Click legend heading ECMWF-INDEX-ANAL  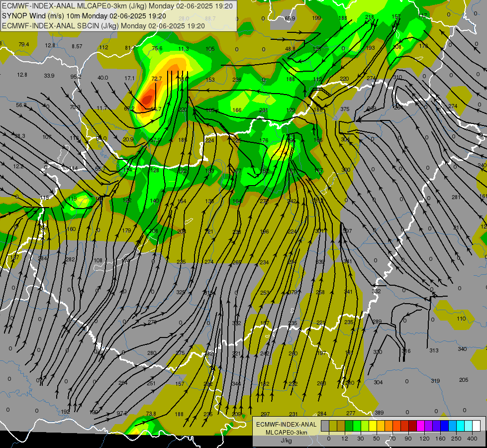click(286, 425)
